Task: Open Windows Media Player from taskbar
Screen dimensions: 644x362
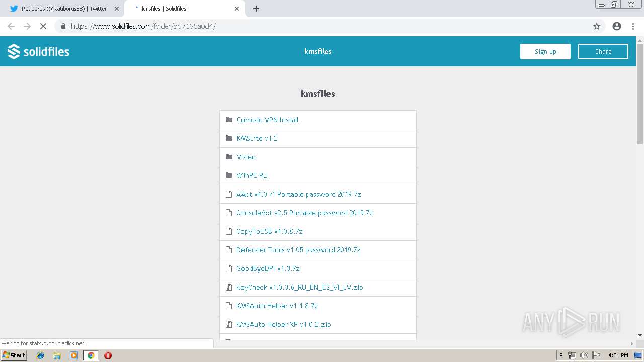Action: tap(74, 355)
